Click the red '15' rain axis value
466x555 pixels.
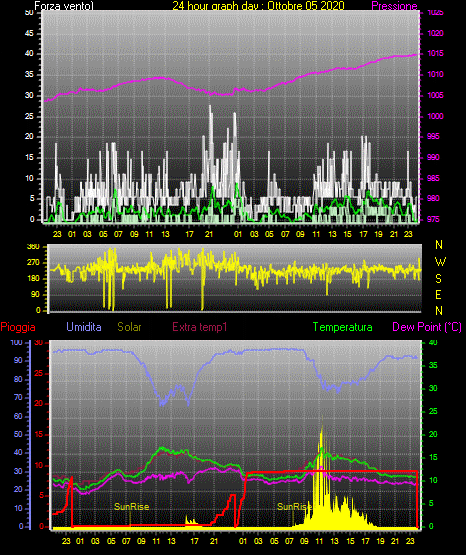(39, 435)
